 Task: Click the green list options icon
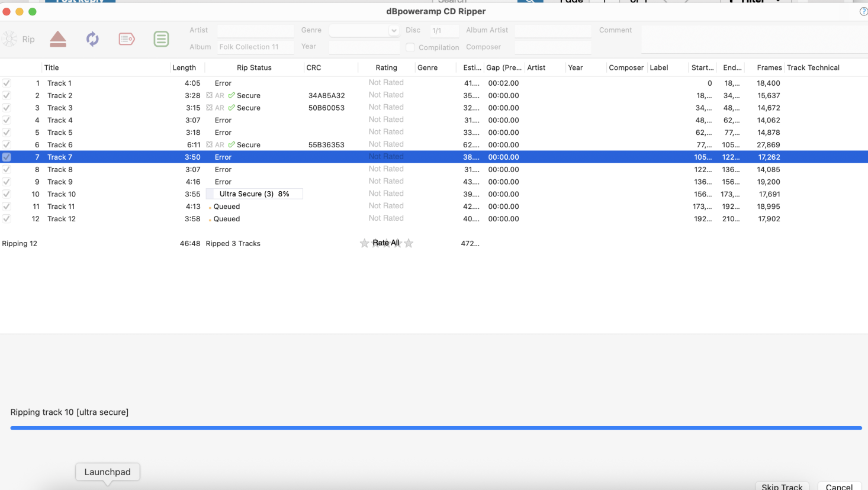pos(161,39)
